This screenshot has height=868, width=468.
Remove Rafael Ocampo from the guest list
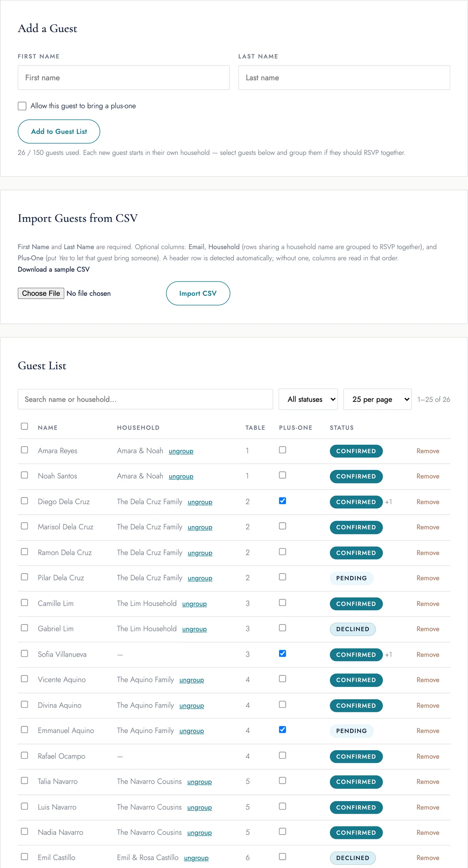pos(428,756)
